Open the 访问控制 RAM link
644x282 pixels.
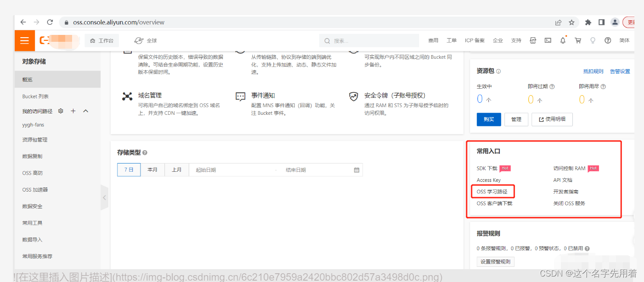coord(569,168)
